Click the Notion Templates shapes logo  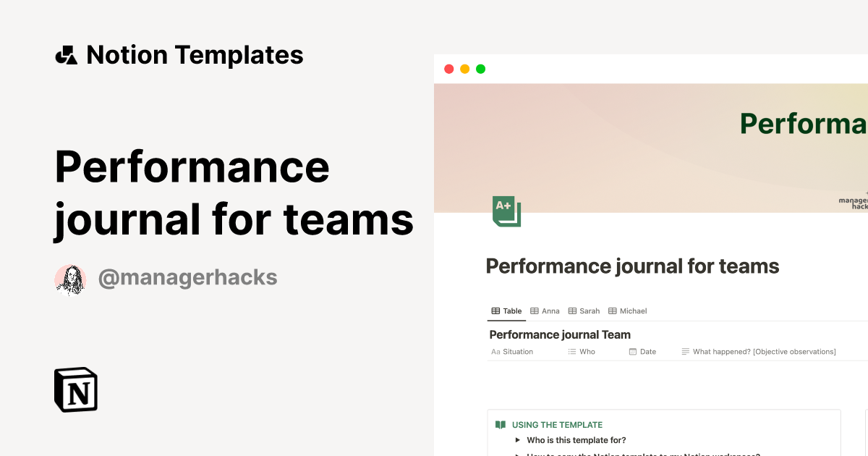pyautogui.click(x=66, y=55)
